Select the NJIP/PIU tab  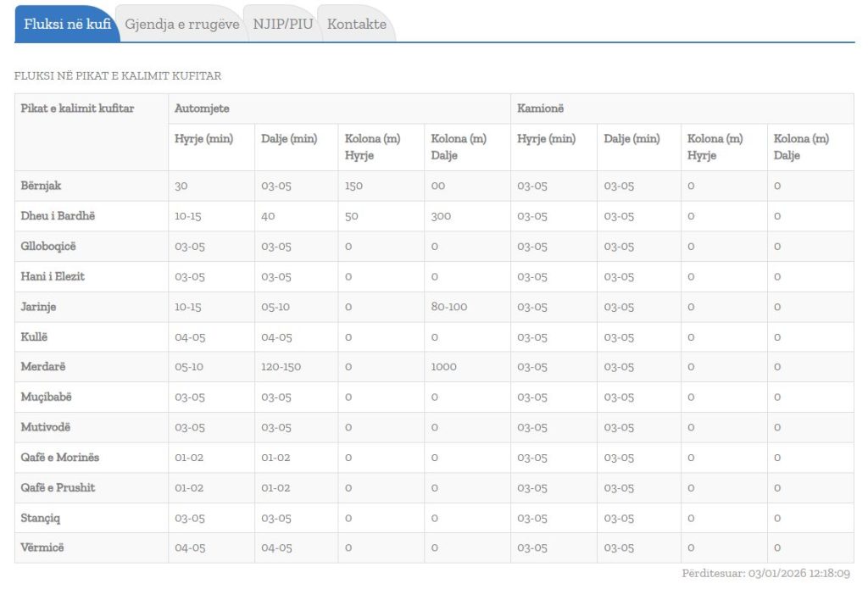tap(282, 25)
